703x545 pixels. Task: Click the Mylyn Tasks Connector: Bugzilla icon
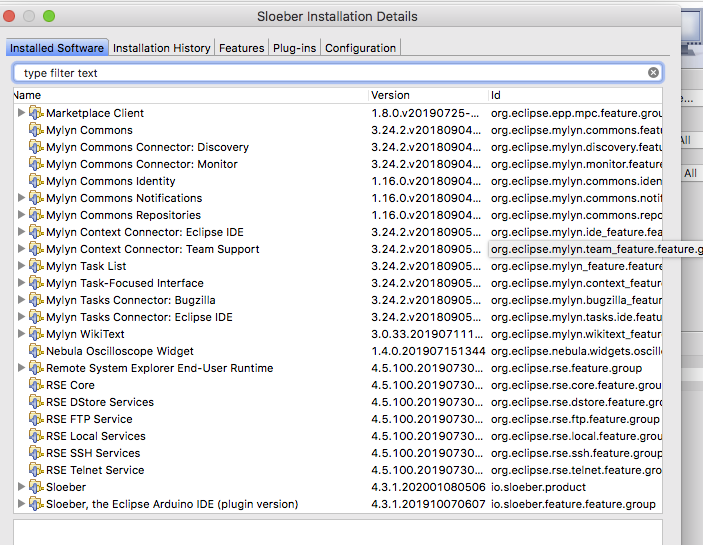(36, 300)
